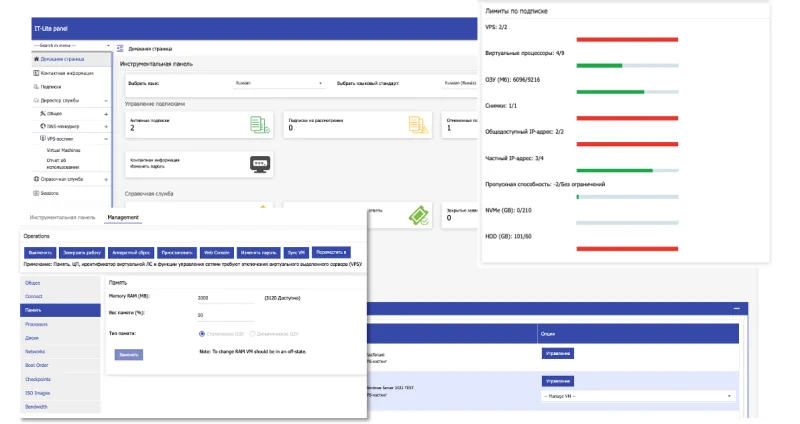Click the Аппаратный сброс hardware reset button
800x424 pixels.
[x=131, y=253]
